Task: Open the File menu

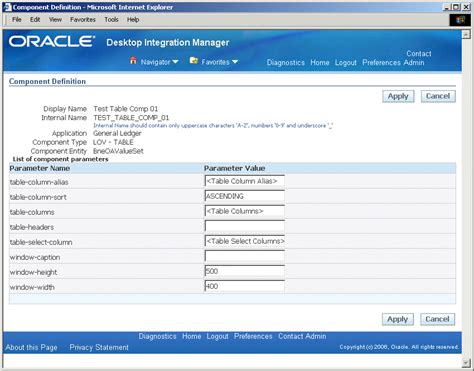Action: 17,20
